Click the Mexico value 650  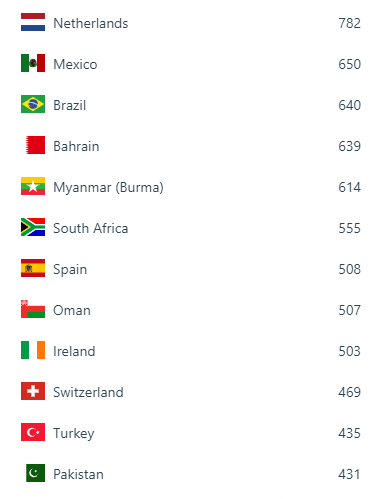pos(349,64)
